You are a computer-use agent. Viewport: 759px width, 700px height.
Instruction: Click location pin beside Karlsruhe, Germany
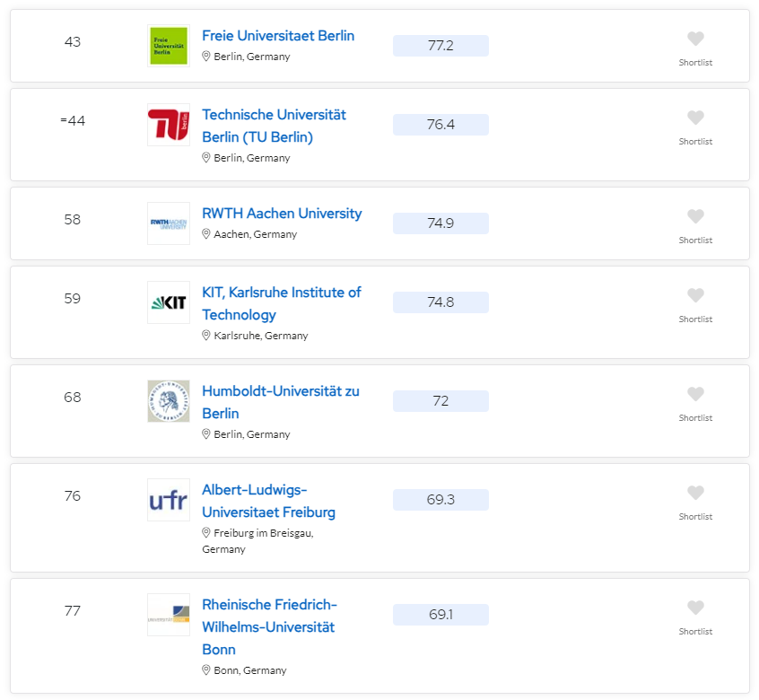click(x=205, y=336)
